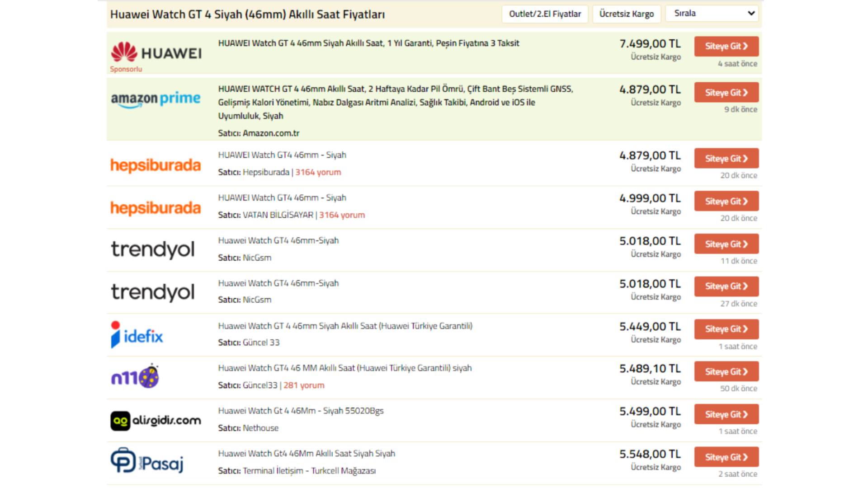Click the Amazon Prime logo
This screenshot has width=868, height=488.
pos(156,99)
